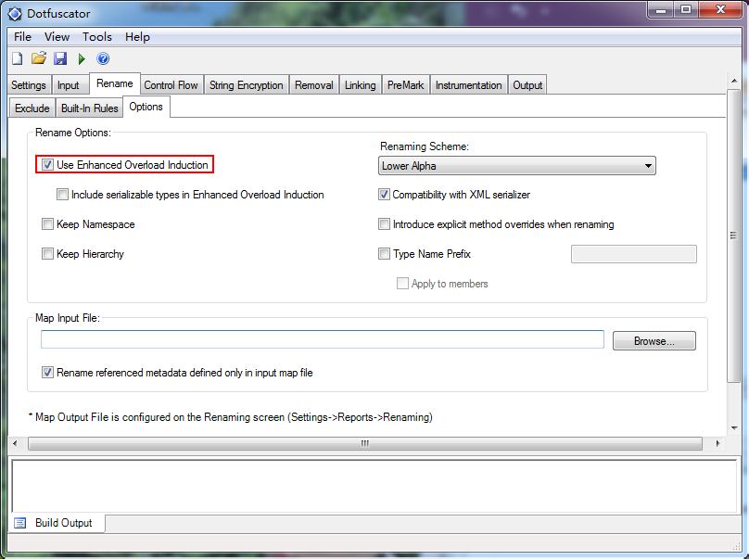Click the horizontal scrollbar thumb
The width and height of the screenshot is (749, 560).
tap(365, 443)
